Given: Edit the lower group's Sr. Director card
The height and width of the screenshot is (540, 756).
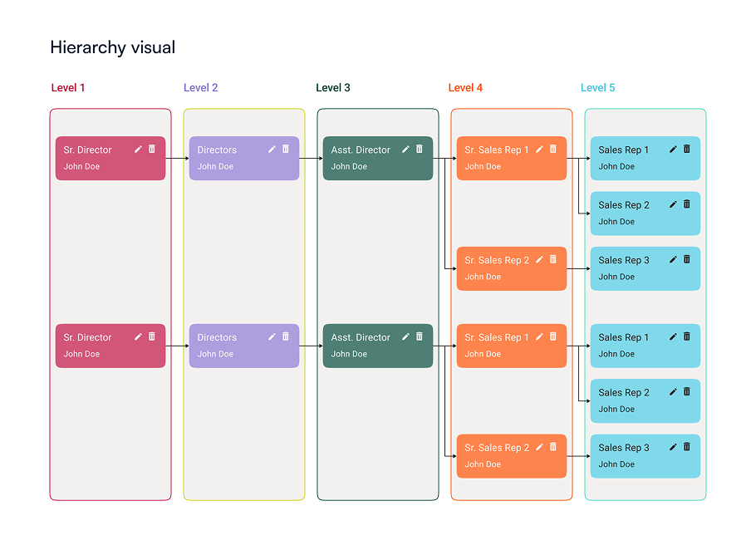Looking at the screenshot, I should (138, 337).
